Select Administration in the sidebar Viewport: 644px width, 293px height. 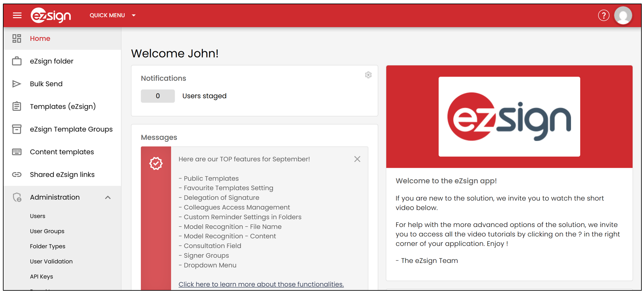click(x=55, y=197)
